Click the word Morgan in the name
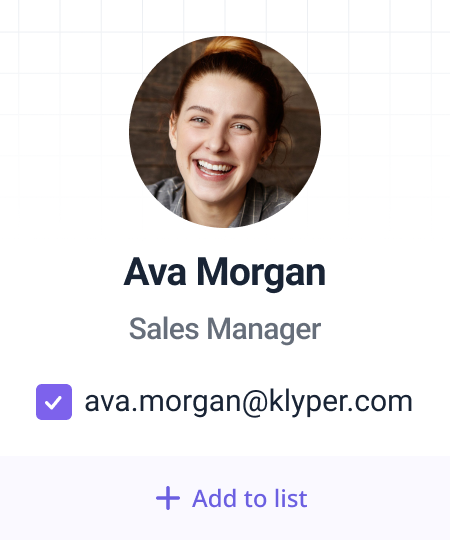The height and width of the screenshot is (540, 450). [261, 274]
